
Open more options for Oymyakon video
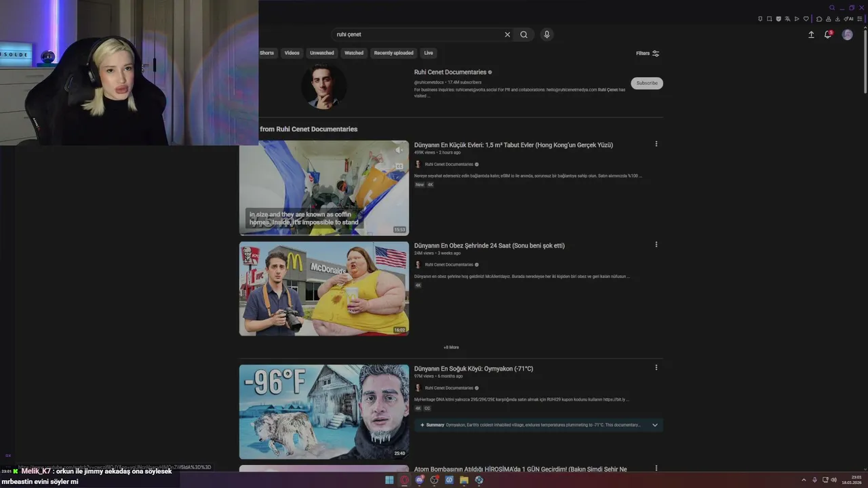pos(656,367)
